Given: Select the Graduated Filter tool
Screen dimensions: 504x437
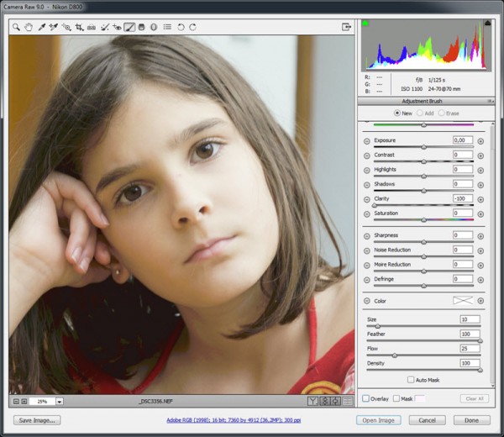Looking at the screenshot, I should [141, 28].
